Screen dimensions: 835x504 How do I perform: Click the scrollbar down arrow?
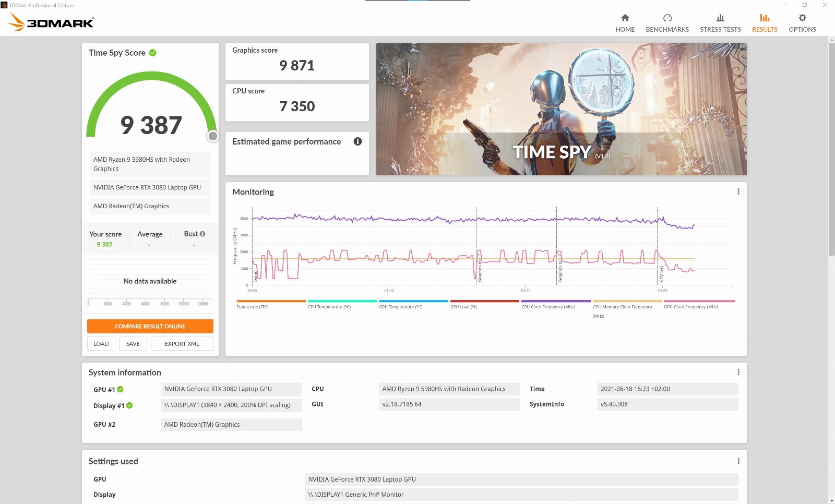(x=831, y=500)
